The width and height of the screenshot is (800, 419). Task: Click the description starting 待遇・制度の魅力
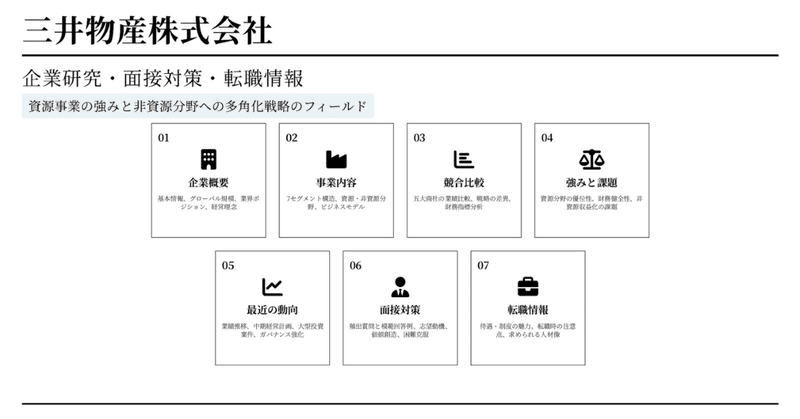528,330
